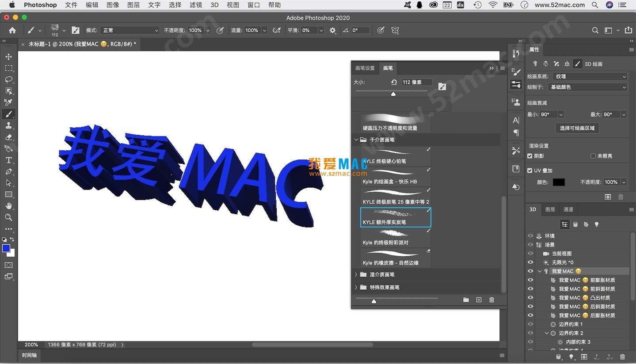Image resolution: width=636 pixels, height=364 pixels.
Task: Click the canvas horizontal scrollbar
Action: click(312, 345)
